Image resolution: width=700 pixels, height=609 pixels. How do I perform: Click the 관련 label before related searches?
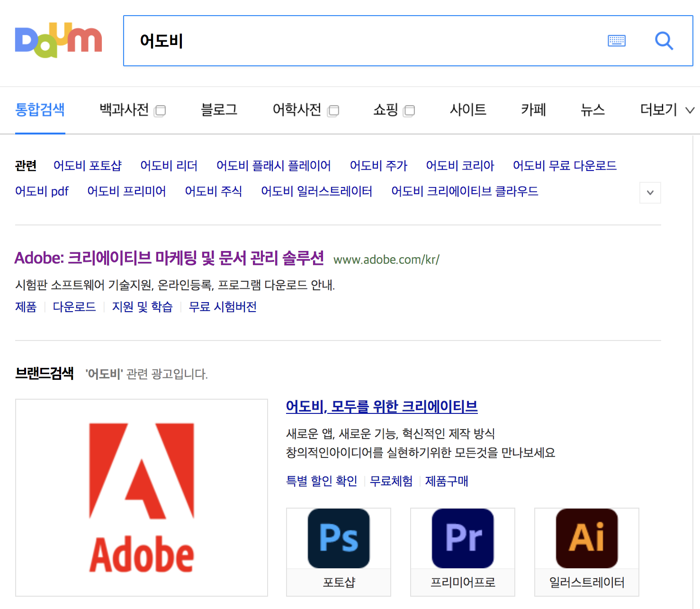(26, 166)
